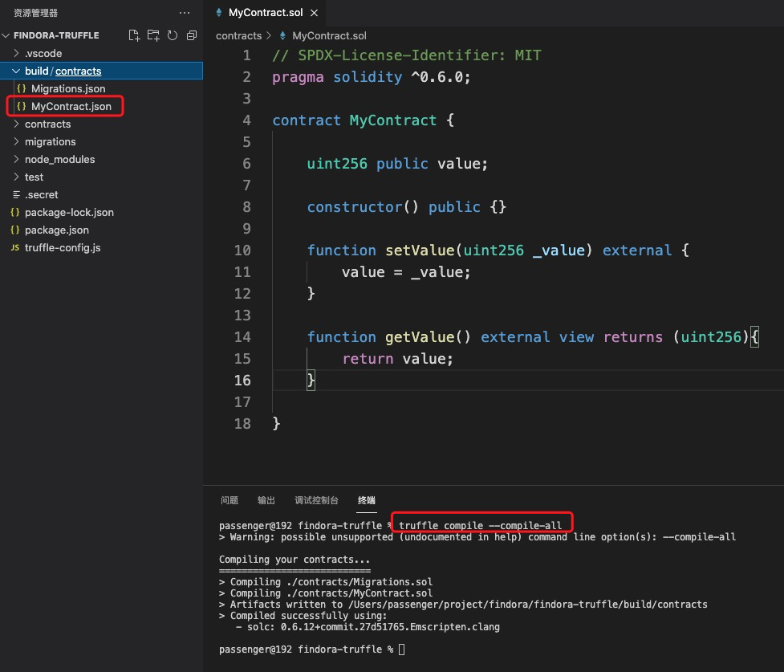Open the .secret file
This screenshot has width=784, height=672.
click(x=42, y=194)
